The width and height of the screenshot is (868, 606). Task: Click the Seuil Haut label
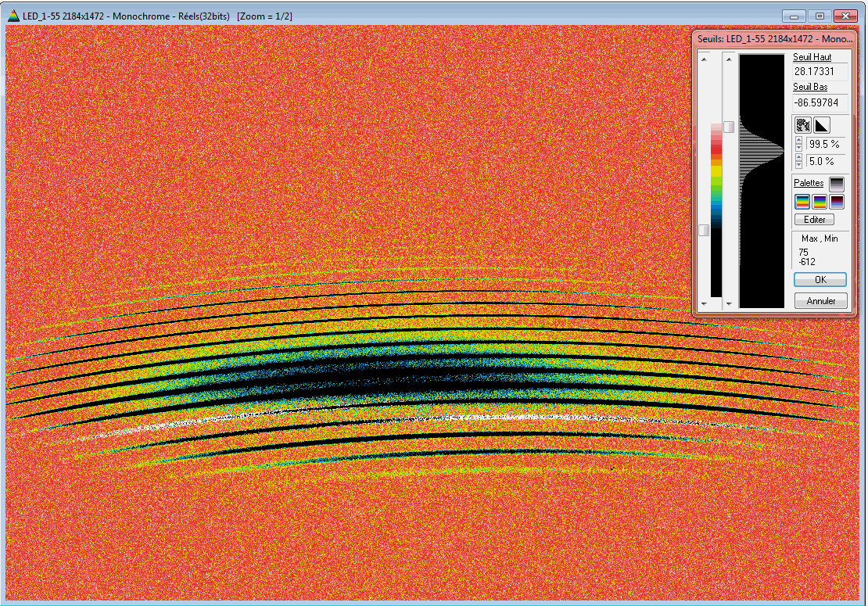[x=812, y=56]
